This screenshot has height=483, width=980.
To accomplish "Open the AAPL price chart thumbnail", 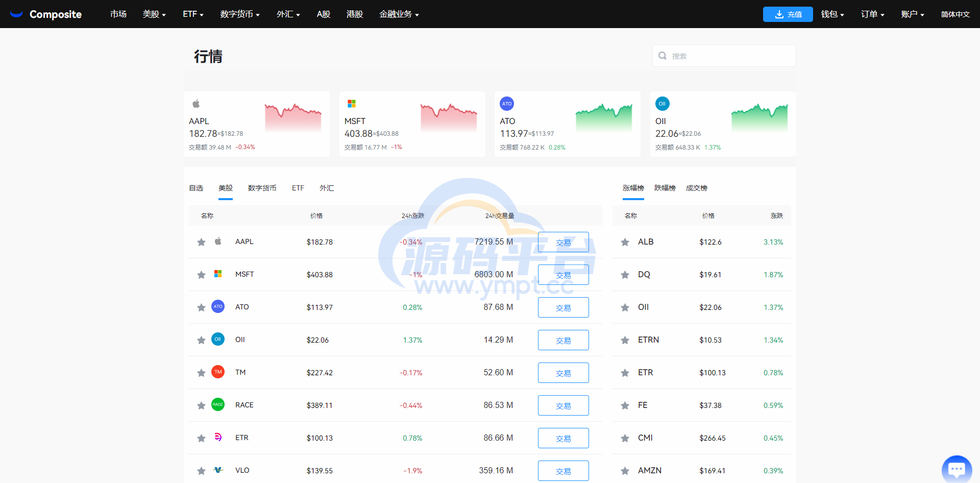I will pos(293,117).
